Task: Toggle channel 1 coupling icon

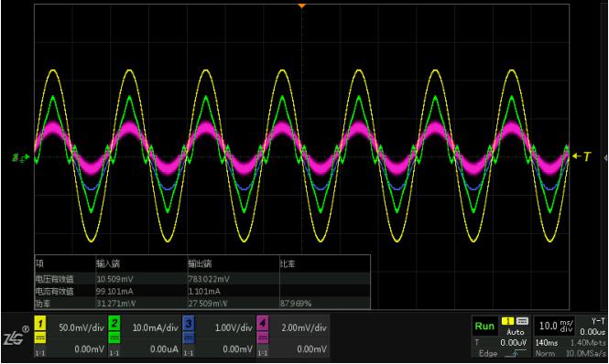Action: click(40, 338)
